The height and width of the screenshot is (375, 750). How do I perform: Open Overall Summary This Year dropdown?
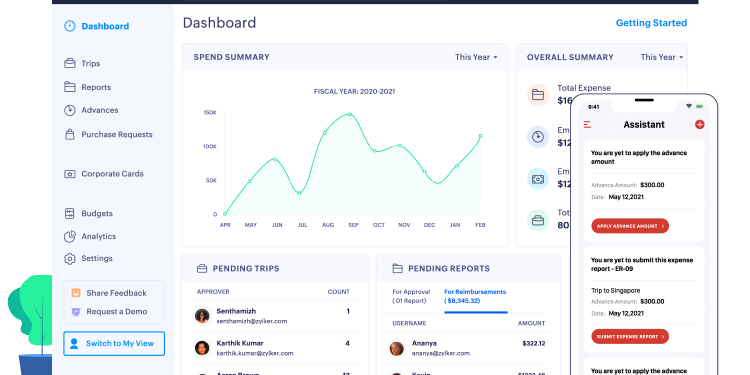(662, 57)
